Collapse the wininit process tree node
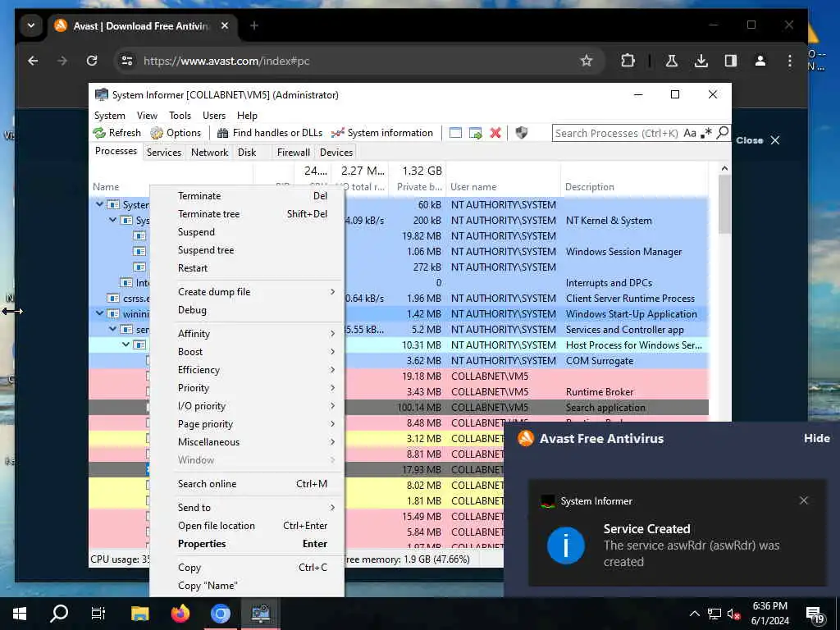This screenshot has height=630, width=840. coord(99,313)
